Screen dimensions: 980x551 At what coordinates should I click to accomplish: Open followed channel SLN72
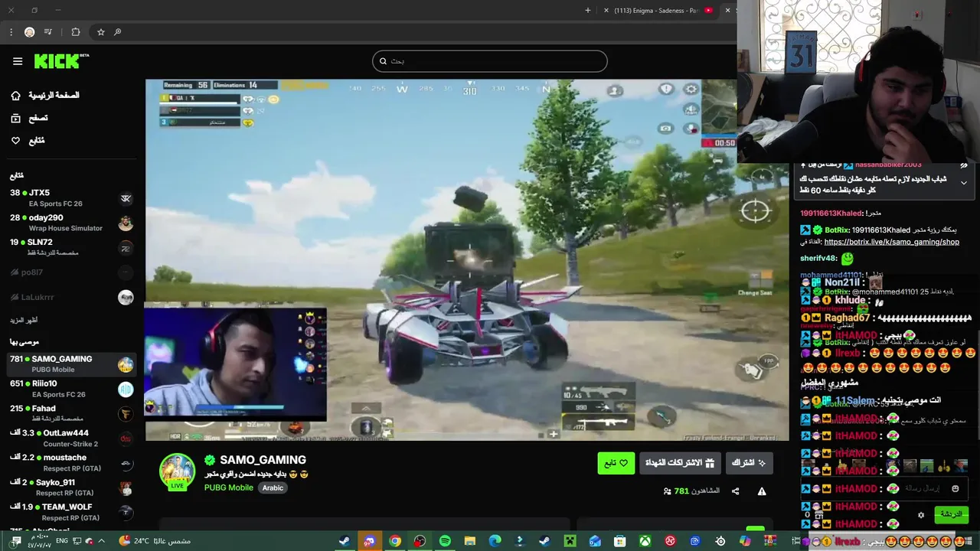tap(71, 246)
